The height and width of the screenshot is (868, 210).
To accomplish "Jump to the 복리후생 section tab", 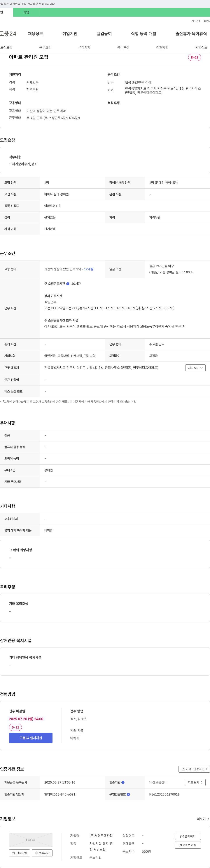I will pyautogui.click(x=123, y=48).
